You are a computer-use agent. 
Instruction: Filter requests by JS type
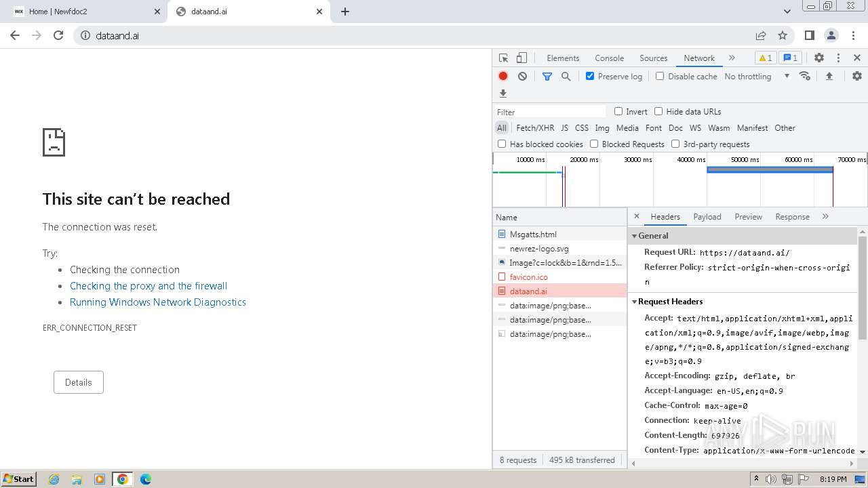tap(564, 127)
